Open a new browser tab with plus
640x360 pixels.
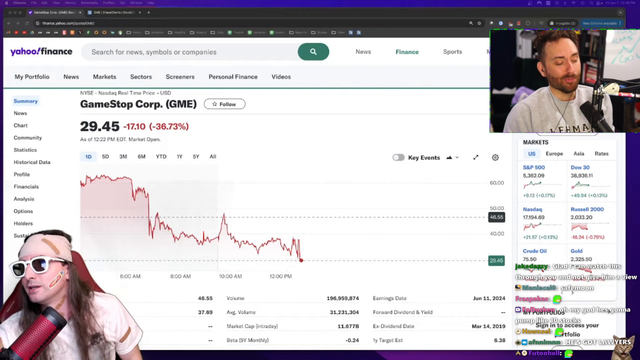[x=149, y=13]
